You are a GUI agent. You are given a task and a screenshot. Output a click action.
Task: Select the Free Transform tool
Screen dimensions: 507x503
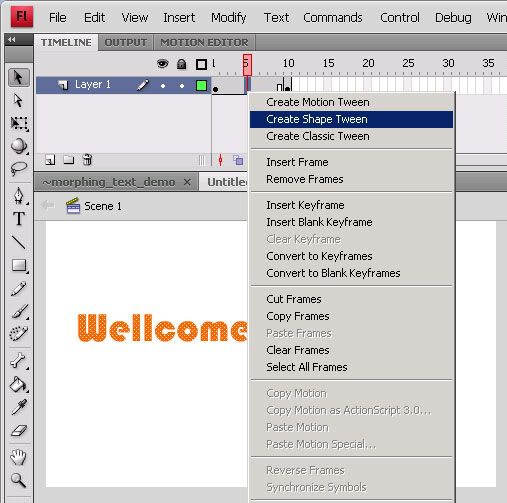[x=19, y=123]
